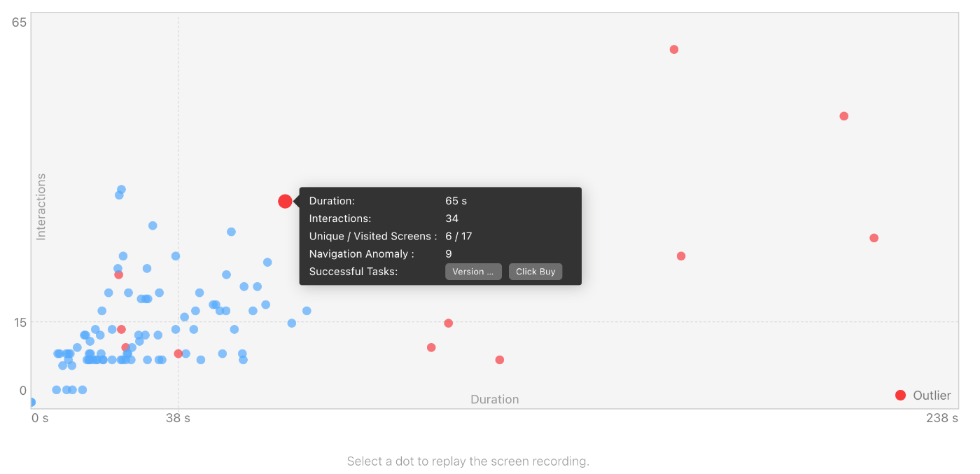This screenshot has height=474, width=980.
Task: Click the lowest red dot right of the tooltip
Action: 500,360
